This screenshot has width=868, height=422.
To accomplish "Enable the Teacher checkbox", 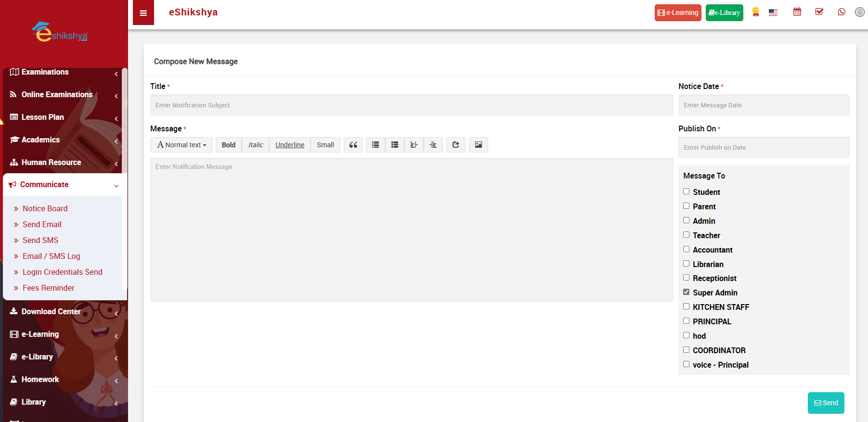I will click(x=686, y=235).
